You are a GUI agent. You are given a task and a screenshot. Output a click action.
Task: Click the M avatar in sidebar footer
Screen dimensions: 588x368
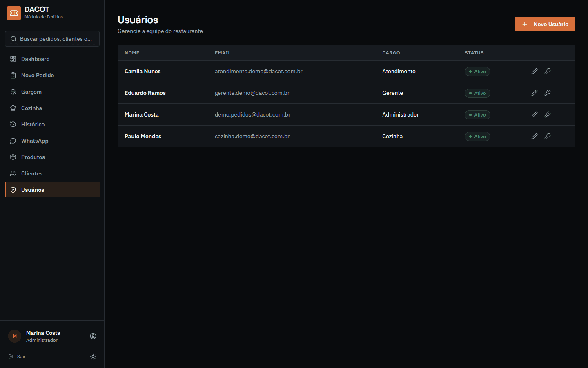[15, 336]
